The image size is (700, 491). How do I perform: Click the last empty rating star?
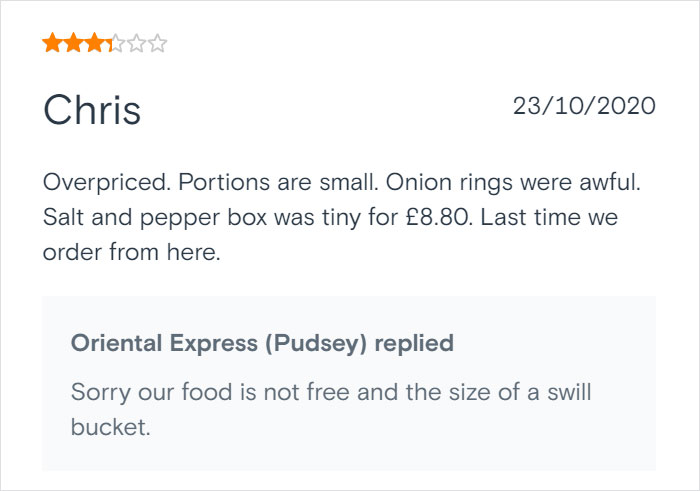158,43
